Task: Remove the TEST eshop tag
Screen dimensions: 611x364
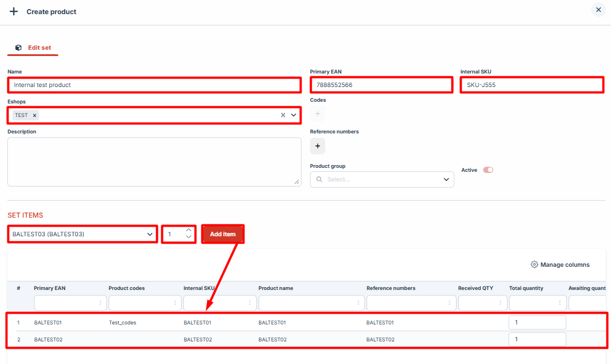Action: (35, 115)
